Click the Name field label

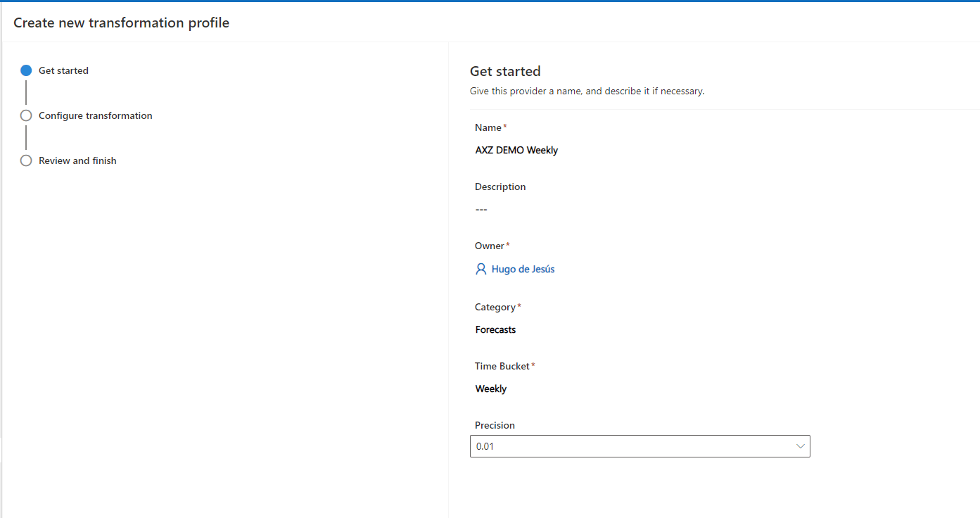488,127
